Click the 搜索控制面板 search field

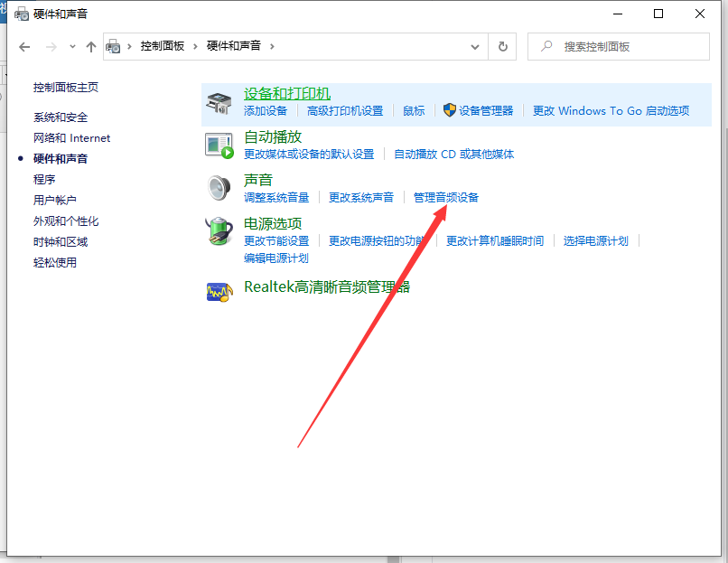[x=623, y=46]
